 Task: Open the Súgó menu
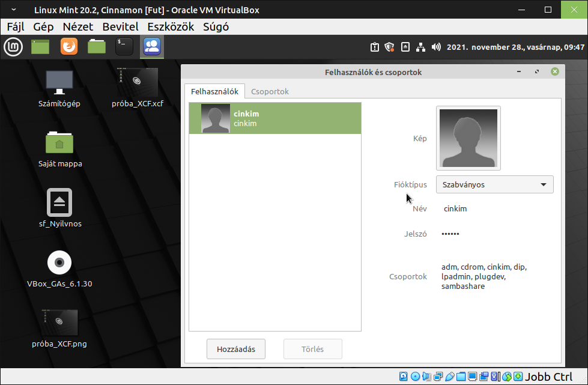point(216,27)
